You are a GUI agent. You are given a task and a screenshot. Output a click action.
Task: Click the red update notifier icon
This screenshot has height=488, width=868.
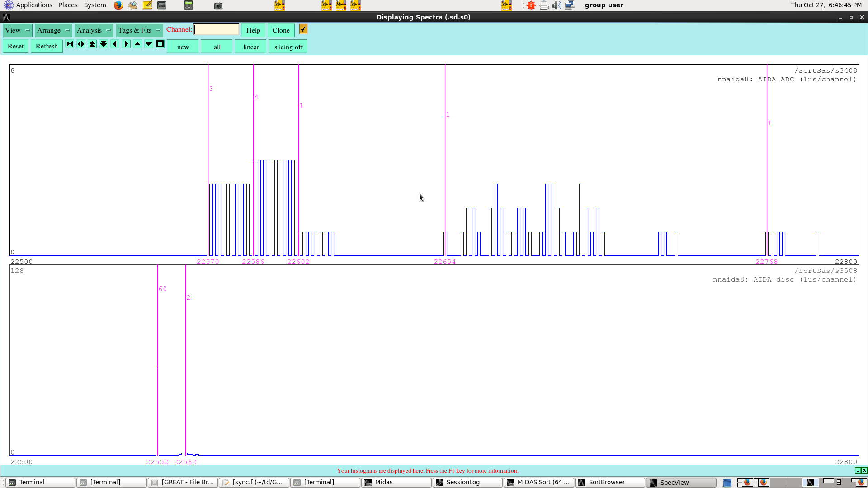pyautogui.click(x=531, y=5)
